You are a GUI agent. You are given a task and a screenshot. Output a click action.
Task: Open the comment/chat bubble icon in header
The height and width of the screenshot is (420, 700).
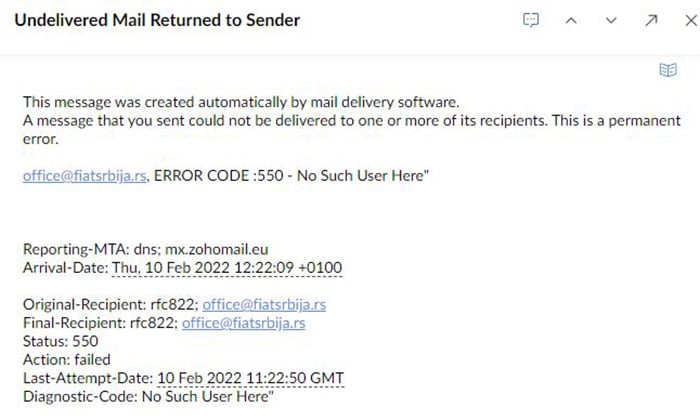(531, 20)
